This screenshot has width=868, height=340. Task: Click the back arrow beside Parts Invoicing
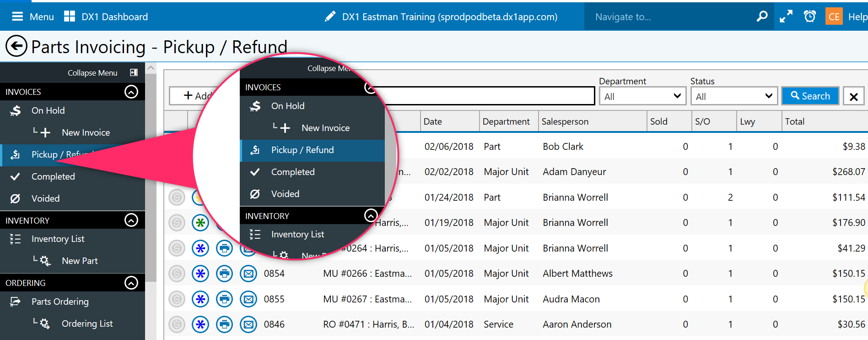pyautogui.click(x=16, y=46)
